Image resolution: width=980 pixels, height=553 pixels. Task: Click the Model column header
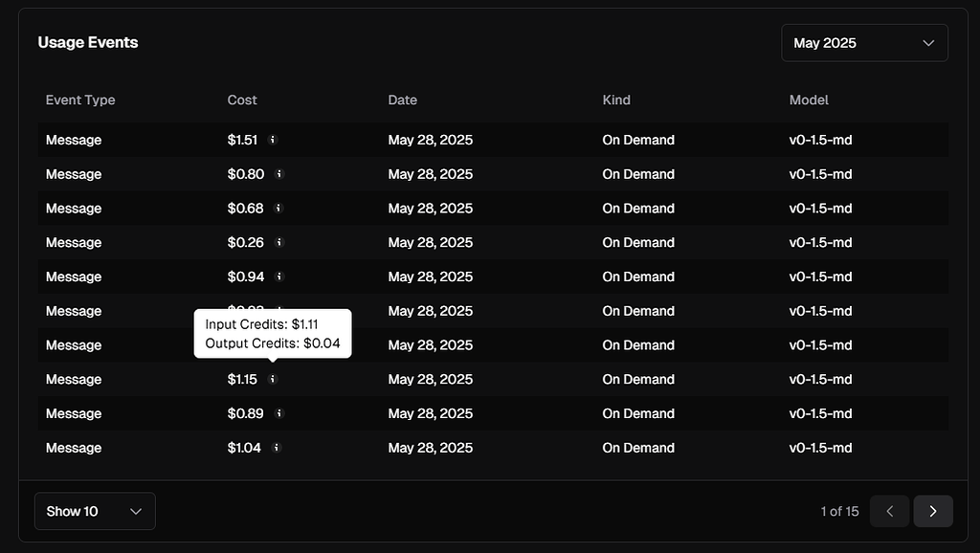point(809,100)
